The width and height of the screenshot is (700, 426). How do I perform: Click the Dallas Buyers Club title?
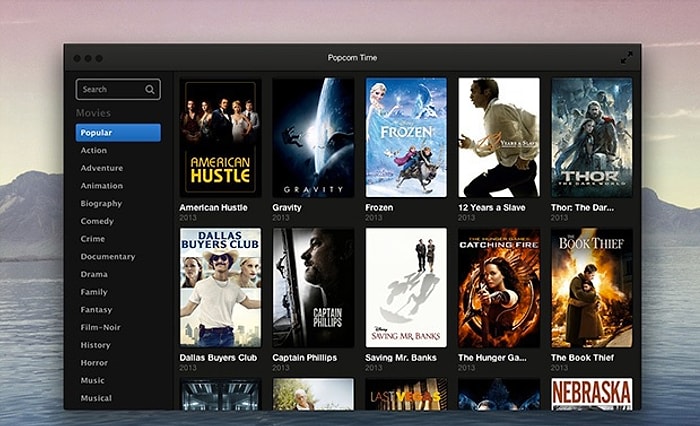pyautogui.click(x=218, y=358)
